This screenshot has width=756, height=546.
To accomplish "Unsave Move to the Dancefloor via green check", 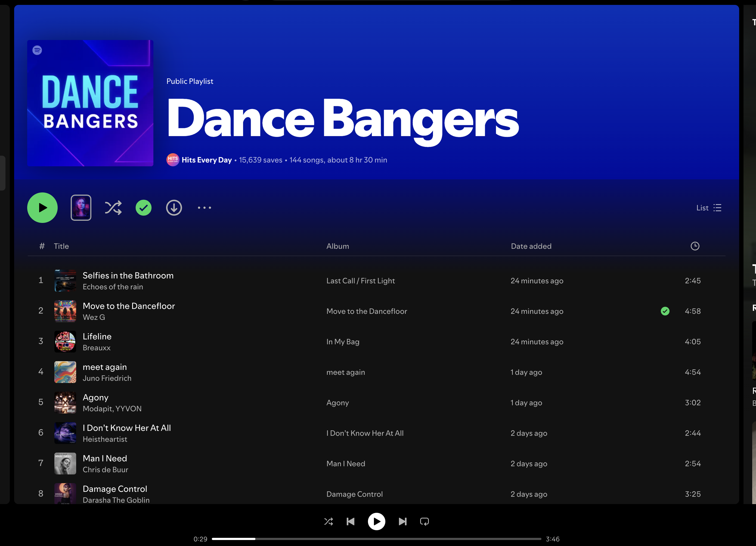I will click(x=665, y=311).
